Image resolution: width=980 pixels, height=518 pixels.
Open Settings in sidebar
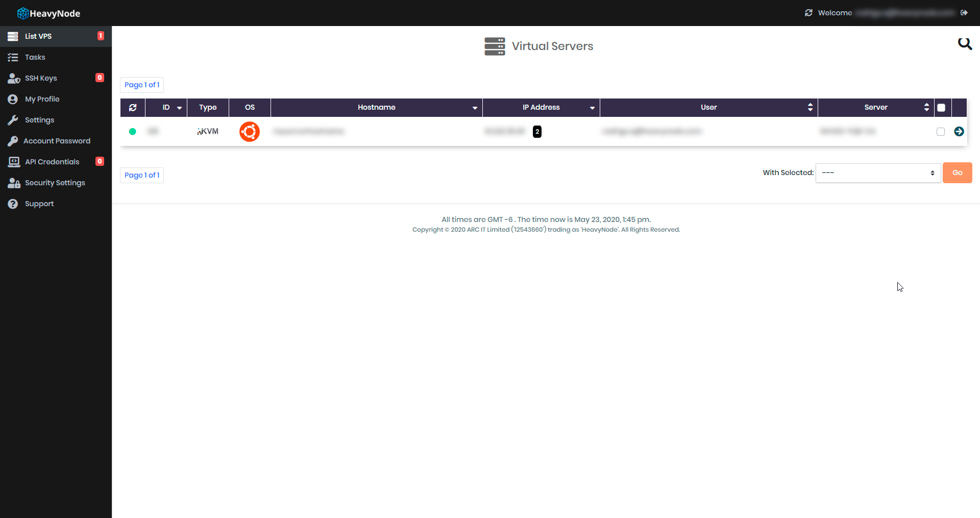pyautogui.click(x=56, y=120)
